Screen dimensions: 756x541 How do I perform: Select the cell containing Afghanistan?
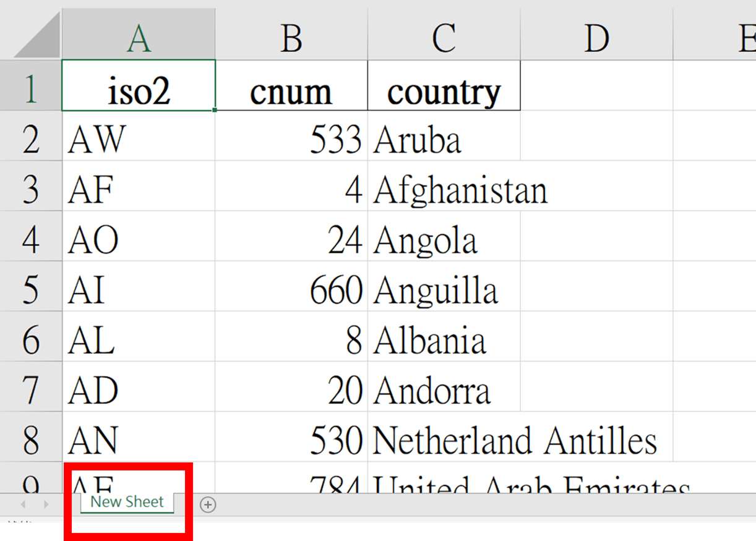click(444, 189)
